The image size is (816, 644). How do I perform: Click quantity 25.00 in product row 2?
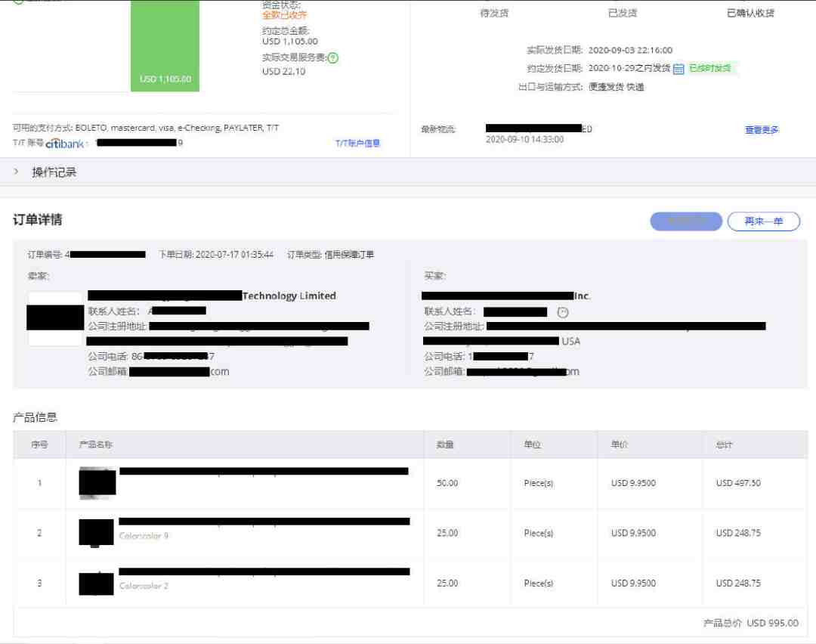[447, 533]
